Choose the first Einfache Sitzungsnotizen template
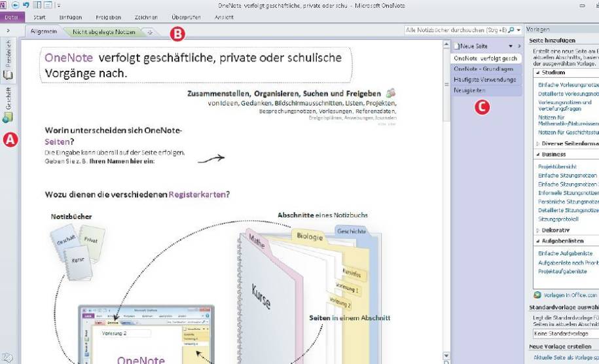The height and width of the screenshot is (364, 599). click(568, 175)
